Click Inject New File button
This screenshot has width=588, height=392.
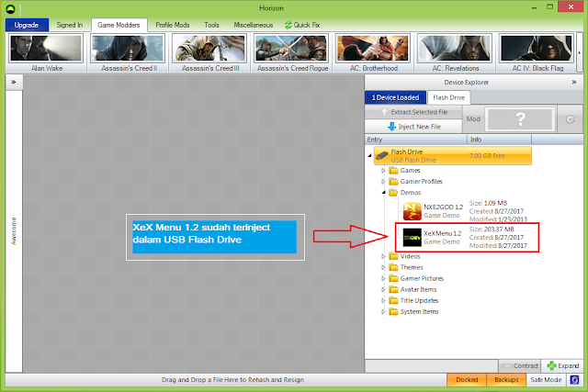[x=413, y=127]
